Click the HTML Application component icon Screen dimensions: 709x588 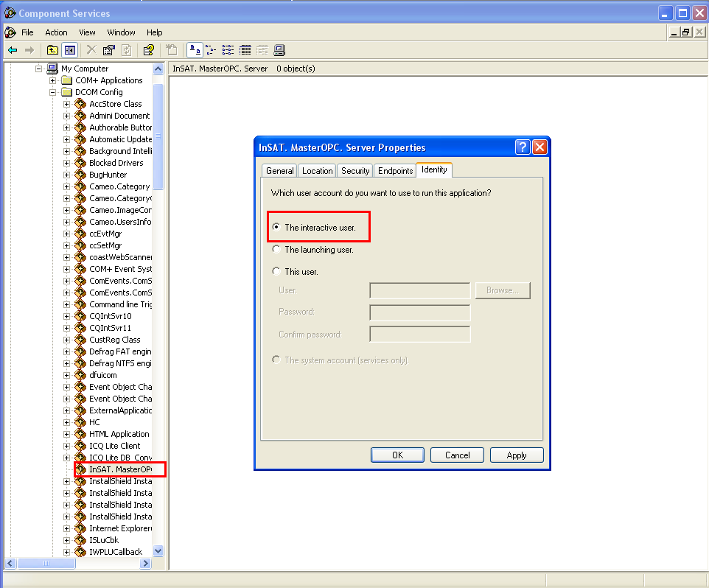tap(80, 434)
